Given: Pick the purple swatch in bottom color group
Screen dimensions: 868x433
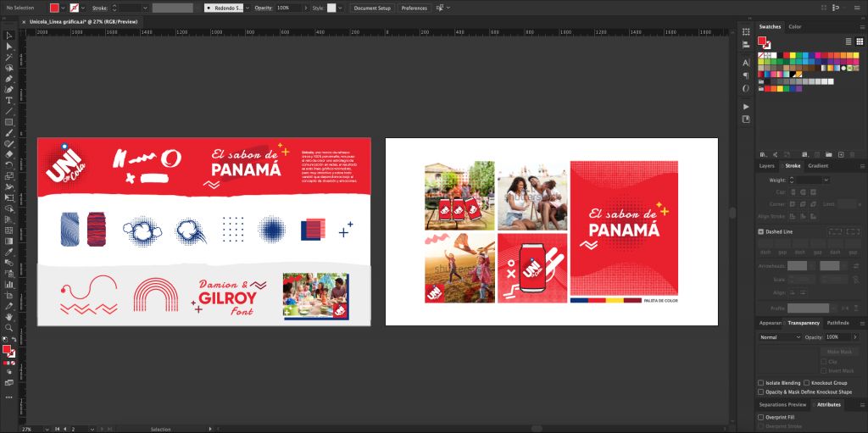Looking at the screenshot, I should click(799, 89).
